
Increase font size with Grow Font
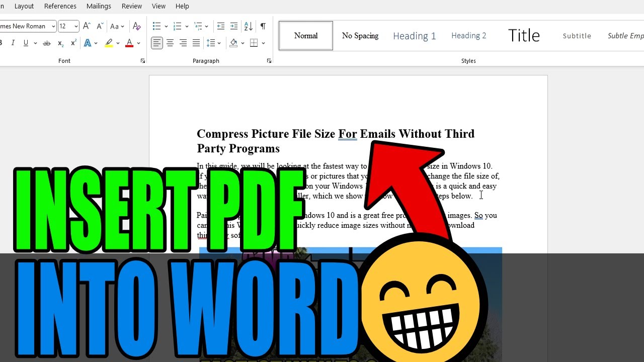click(87, 26)
